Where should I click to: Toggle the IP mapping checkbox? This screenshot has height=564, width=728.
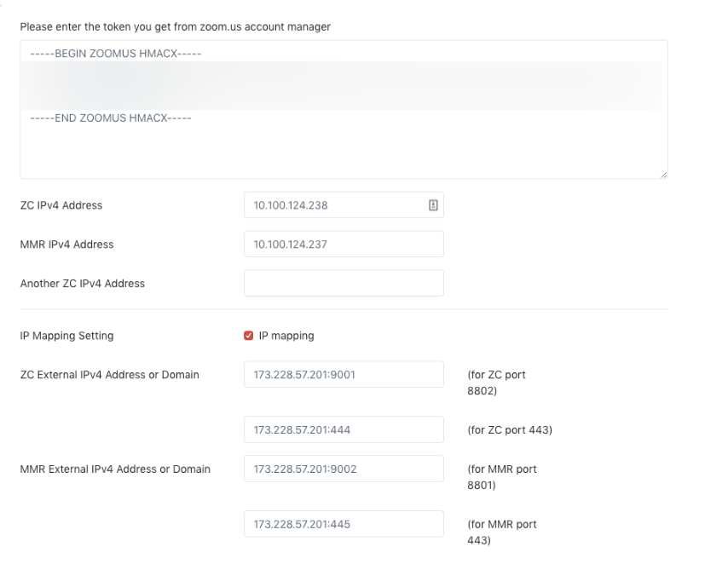[249, 336]
